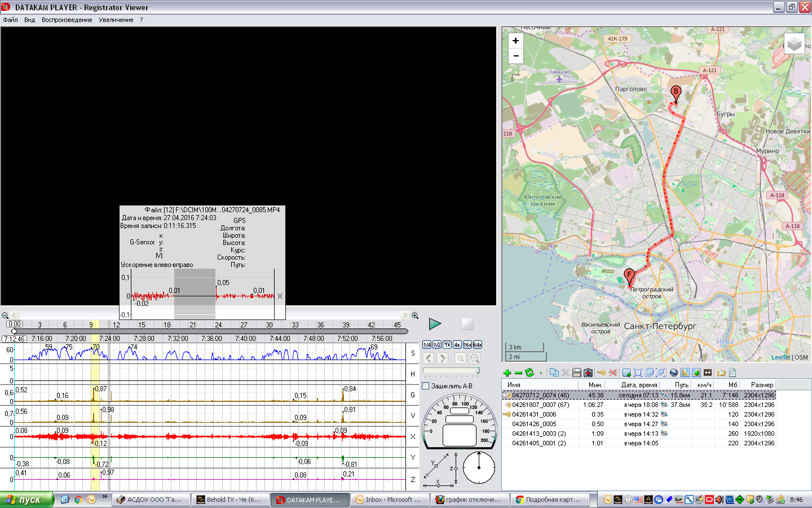Click the green plus add-files icon
This screenshot has height=508, width=812.
[507, 373]
